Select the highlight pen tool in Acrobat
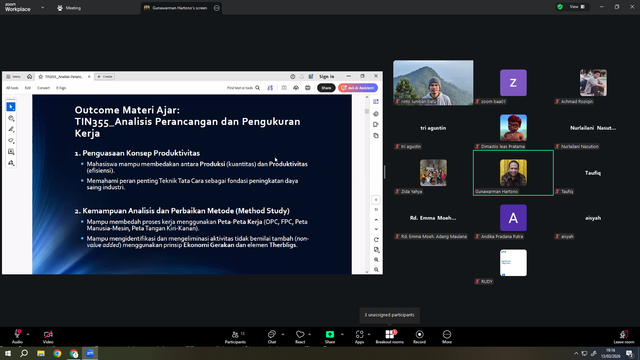The width and height of the screenshot is (640, 360). click(11, 129)
